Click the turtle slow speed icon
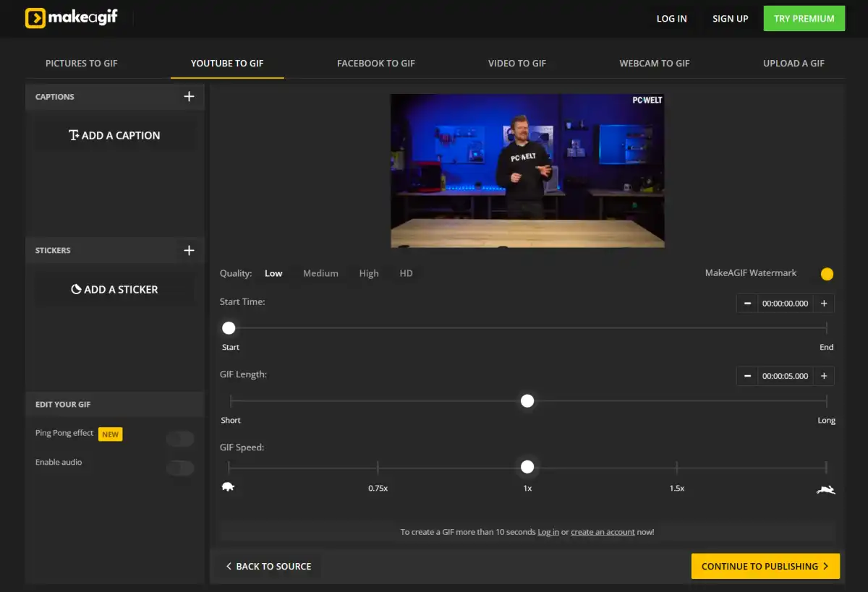The width and height of the screenshot is (868, 592). pyautogui.click(x=228, y=487)
